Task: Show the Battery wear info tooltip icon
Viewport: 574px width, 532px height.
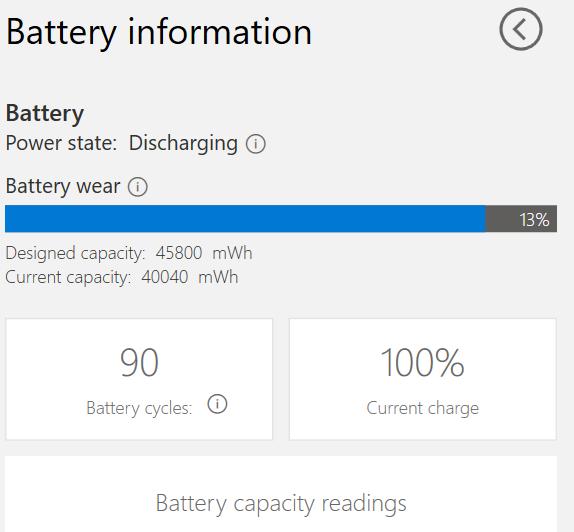Action: (138, 187)
